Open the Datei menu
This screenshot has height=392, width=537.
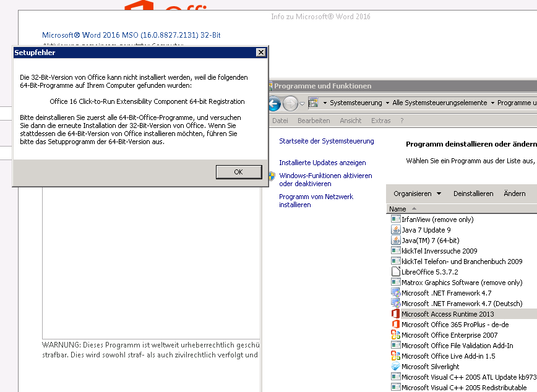click(280, 121)
